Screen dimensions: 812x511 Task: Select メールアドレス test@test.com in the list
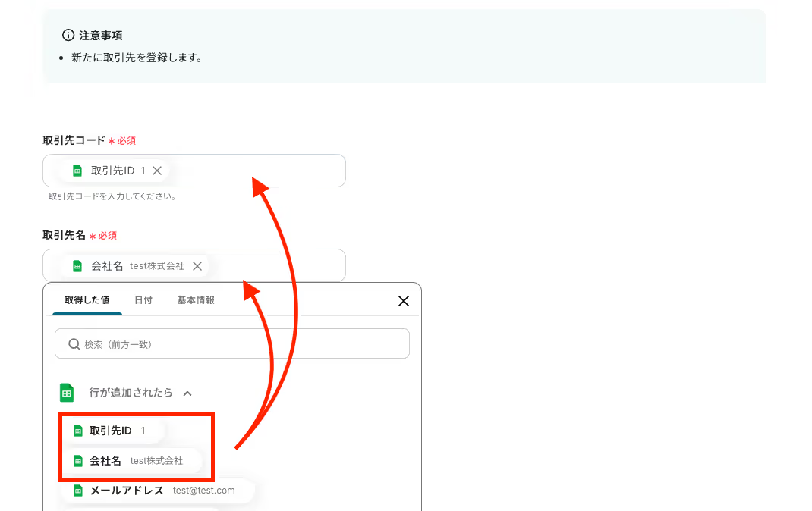coord(157,491)
